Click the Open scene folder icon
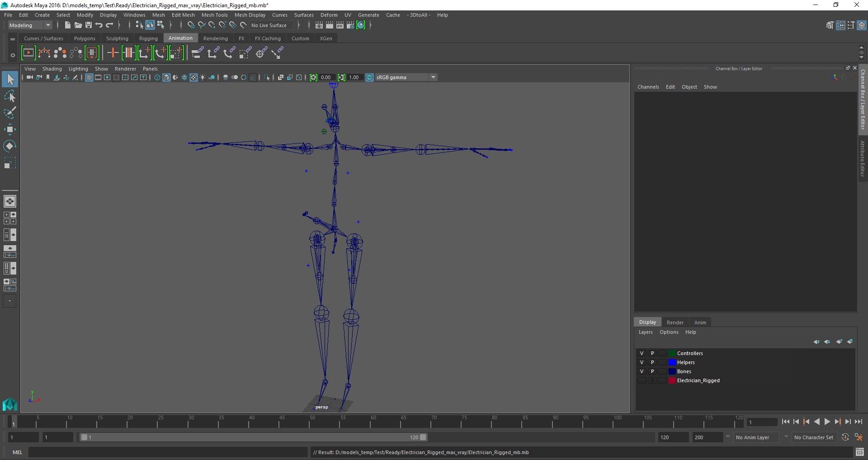The width and height of the screenshot is (868, 460). pos(78,25)
